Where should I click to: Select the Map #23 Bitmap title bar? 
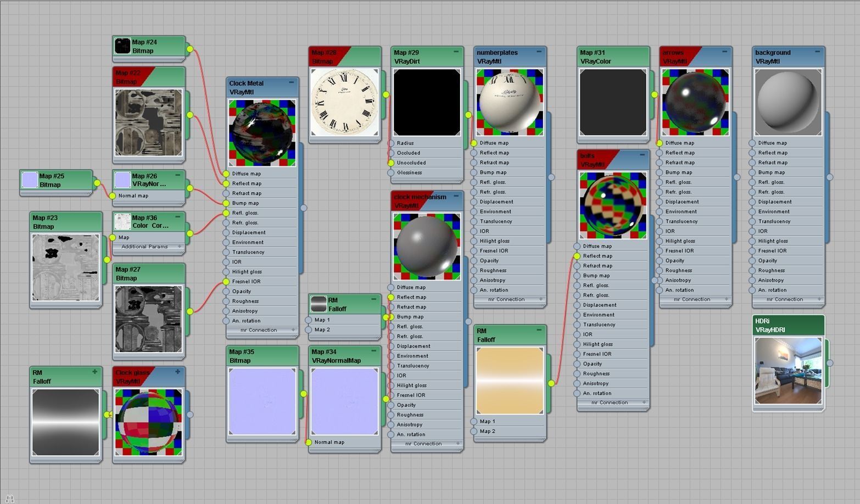[66, 222]
